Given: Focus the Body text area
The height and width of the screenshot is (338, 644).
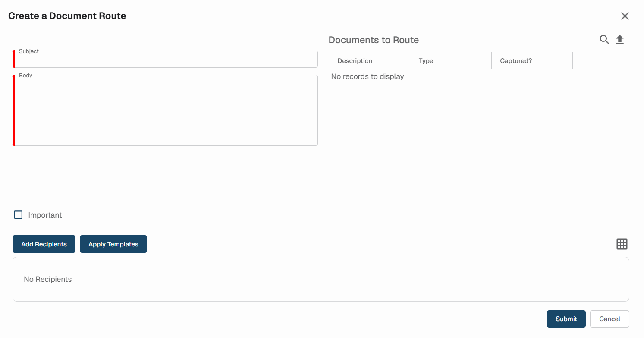Looking at the screenshot, I should (165, 111).
